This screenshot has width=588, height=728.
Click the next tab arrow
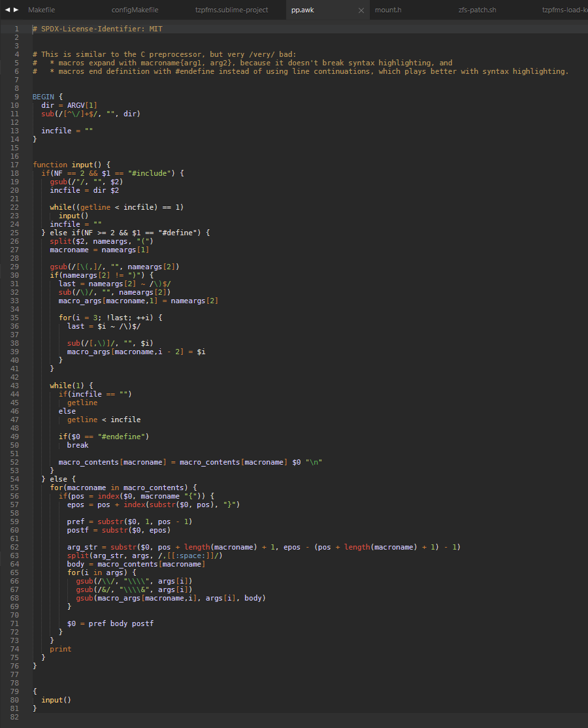pos(16,10)
